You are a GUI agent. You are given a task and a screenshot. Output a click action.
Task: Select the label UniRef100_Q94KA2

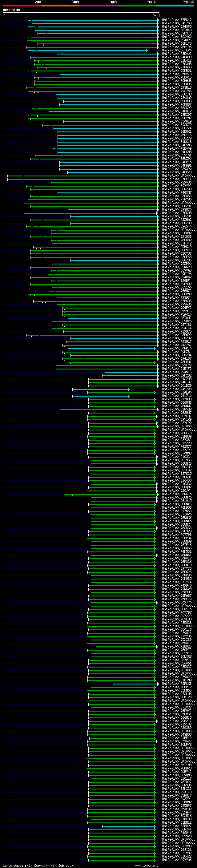177,277
